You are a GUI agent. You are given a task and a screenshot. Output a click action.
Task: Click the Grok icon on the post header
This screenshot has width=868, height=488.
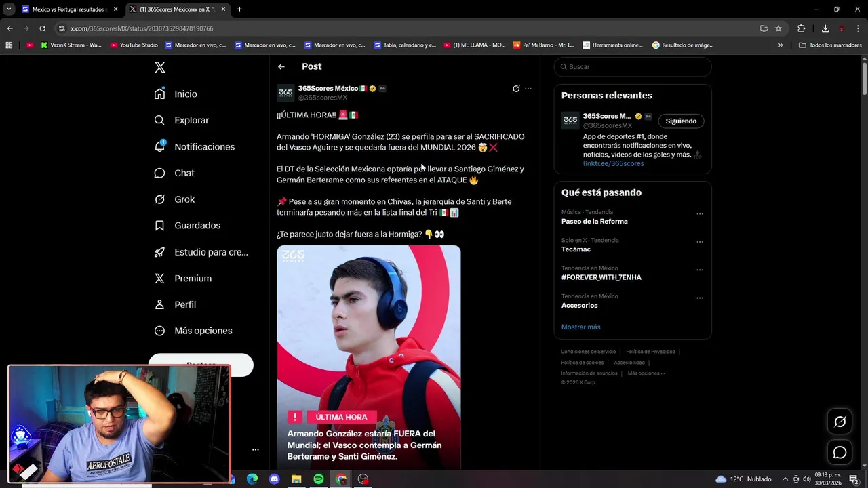[516, 89]
